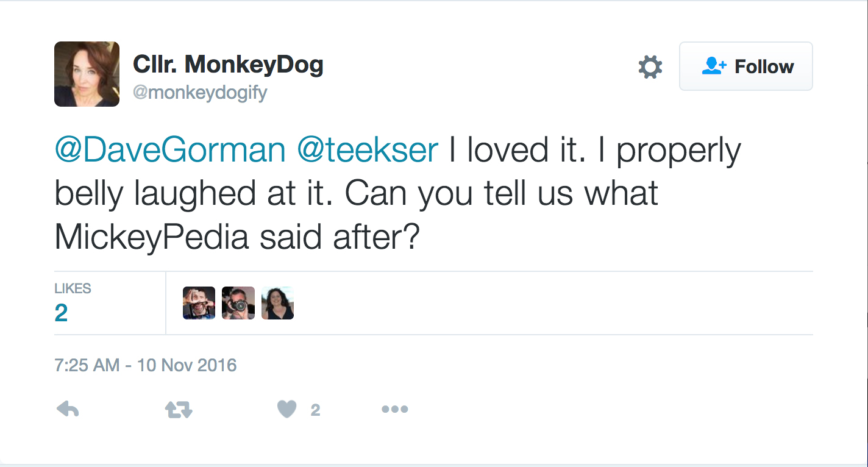Viewport: 868px width, 467px height.
Task: Open the list of 2 likes
Action: [61, 313]
